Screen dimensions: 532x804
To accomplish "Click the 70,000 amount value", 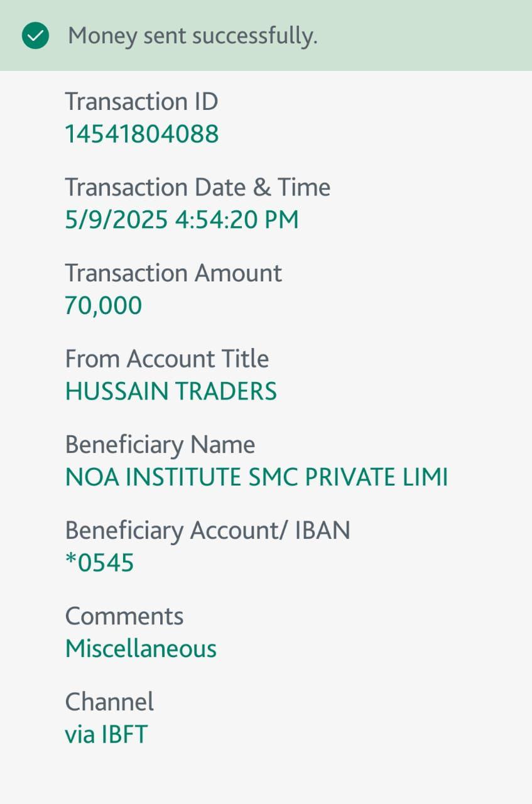I will point(104,306).
